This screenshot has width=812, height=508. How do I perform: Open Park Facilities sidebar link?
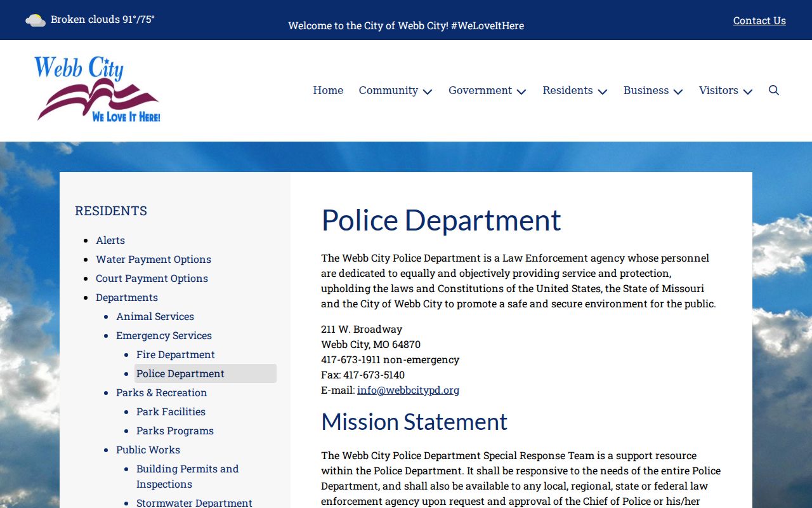(x=171, y=411)
